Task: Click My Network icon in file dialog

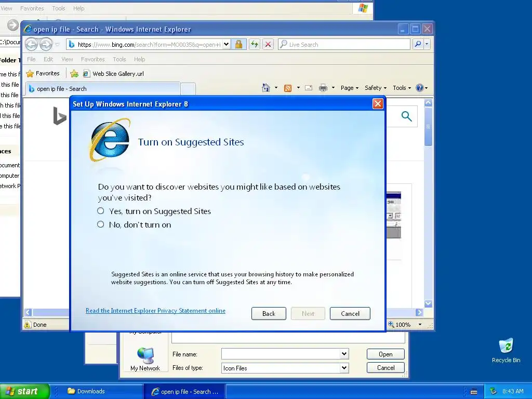Action: point(145,360)
